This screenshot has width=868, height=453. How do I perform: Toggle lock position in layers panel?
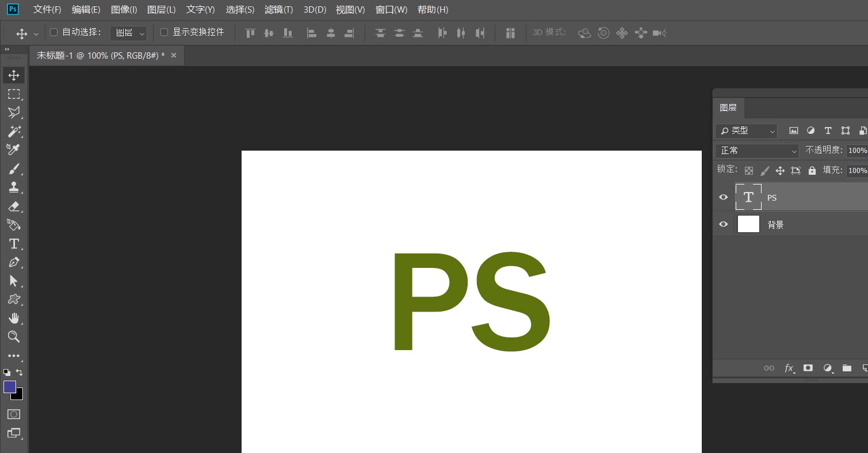point(780,171)
